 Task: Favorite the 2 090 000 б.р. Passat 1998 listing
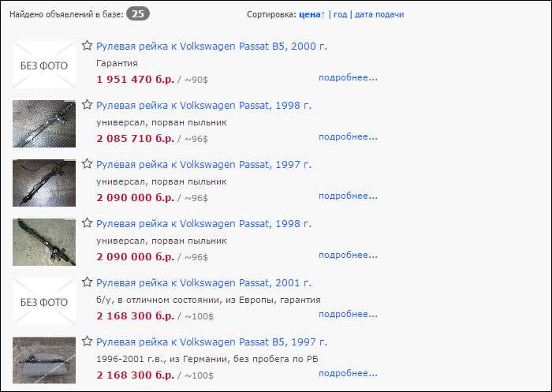click(x=87, y=223)
